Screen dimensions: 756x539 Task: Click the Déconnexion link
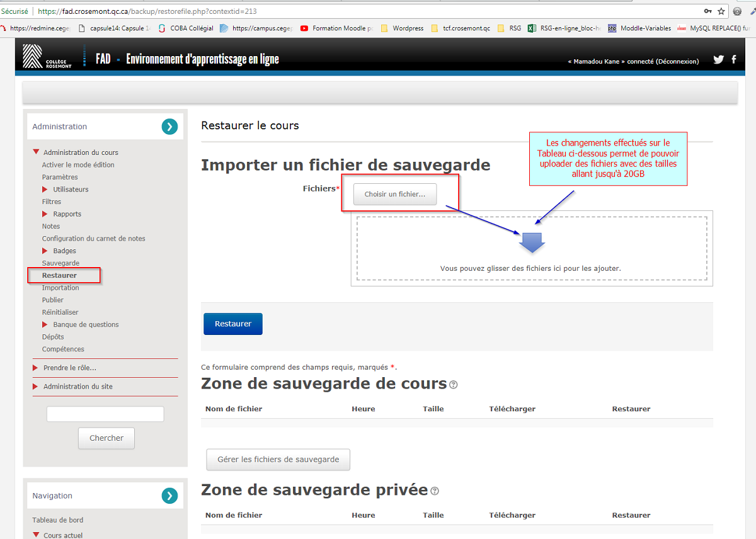(x=677, y=62)
